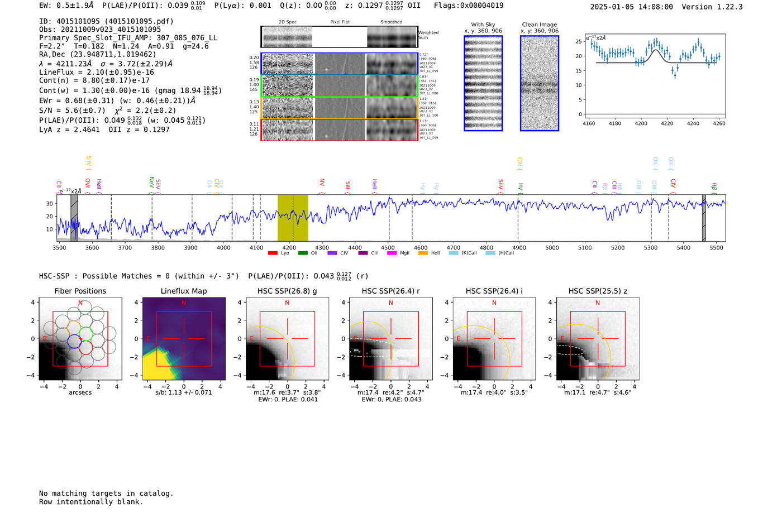The height and width of the screenshot is (532, 782).
Task: Click the 'No matching targets in catalog.' text
Action: tap(106, 493)
